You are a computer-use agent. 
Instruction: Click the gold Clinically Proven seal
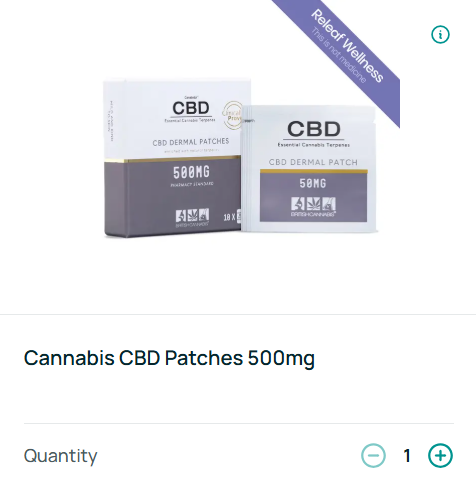click(x=232, y=115)
